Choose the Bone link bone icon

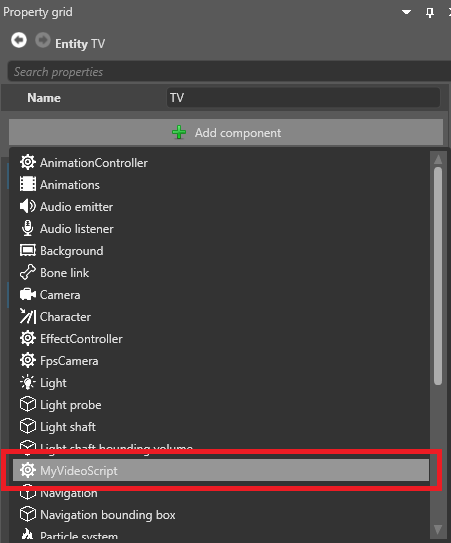pos(28,273)
